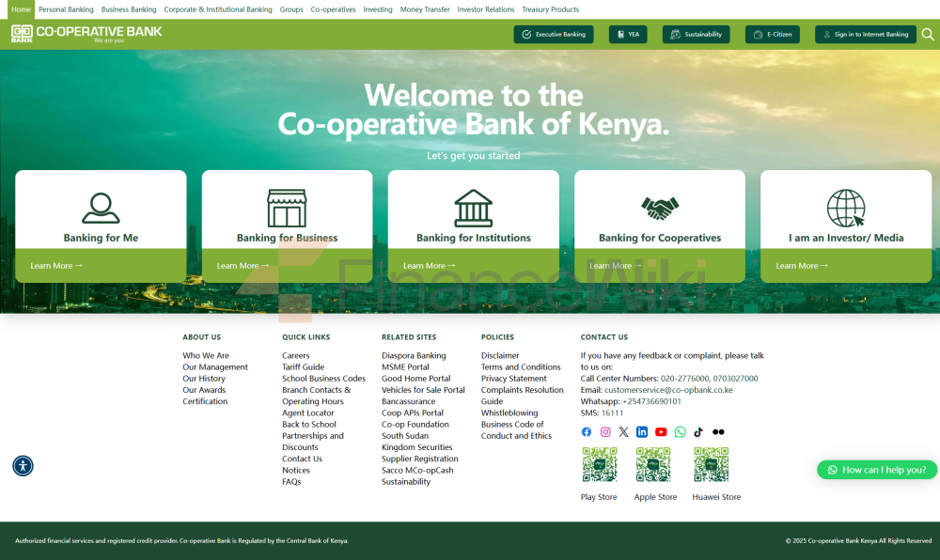Open the Our History link
Viewport: 940px width, 560px height.
204,378
